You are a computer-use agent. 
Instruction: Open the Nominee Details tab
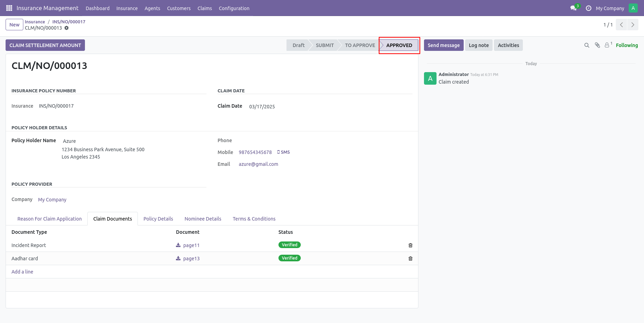(203, 219)
